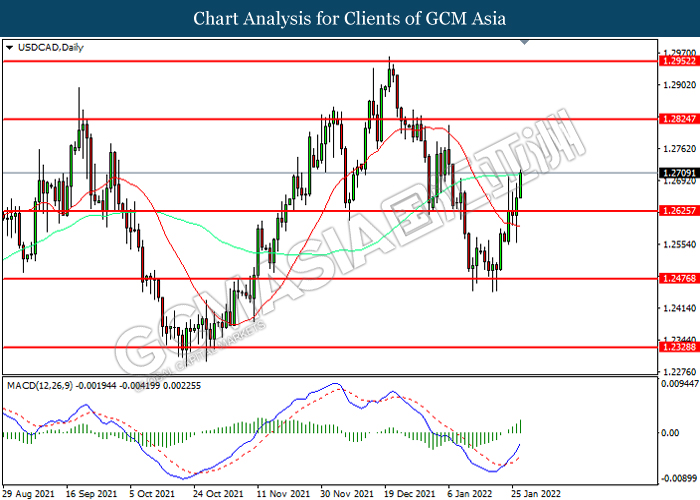
Task: Click the 30 Nov 2021 date label
Action: pos(347,494)
